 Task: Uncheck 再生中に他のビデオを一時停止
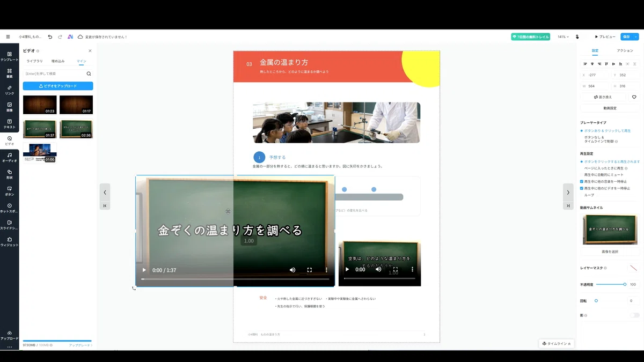point(582,189)
